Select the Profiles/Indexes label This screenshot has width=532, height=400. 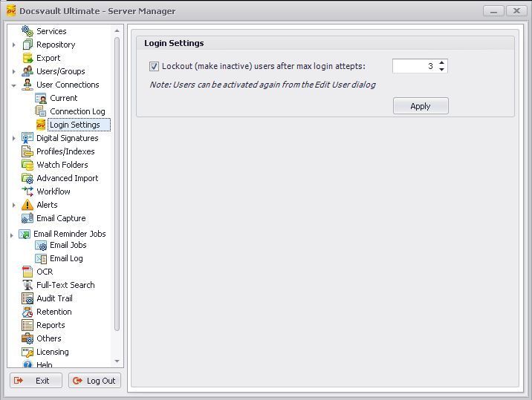(x=65, y=151)
